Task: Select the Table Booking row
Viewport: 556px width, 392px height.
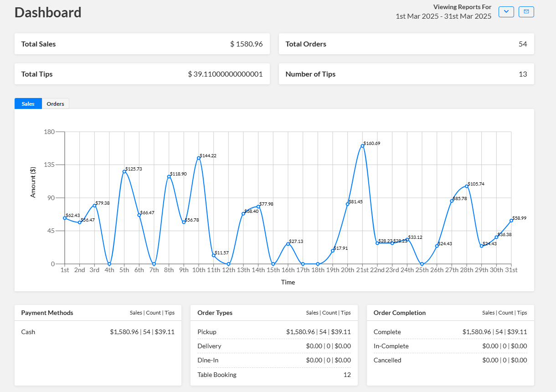Action: [x=274, y=375]
